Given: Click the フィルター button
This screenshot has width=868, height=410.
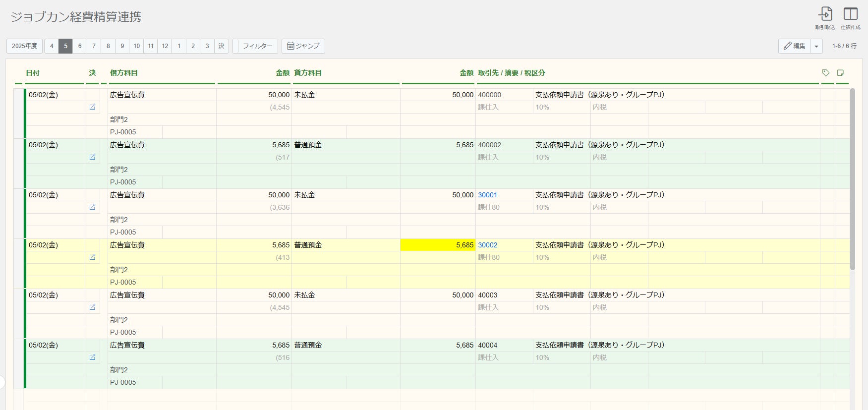Looking at the screenshot, I should pos(257,46).
